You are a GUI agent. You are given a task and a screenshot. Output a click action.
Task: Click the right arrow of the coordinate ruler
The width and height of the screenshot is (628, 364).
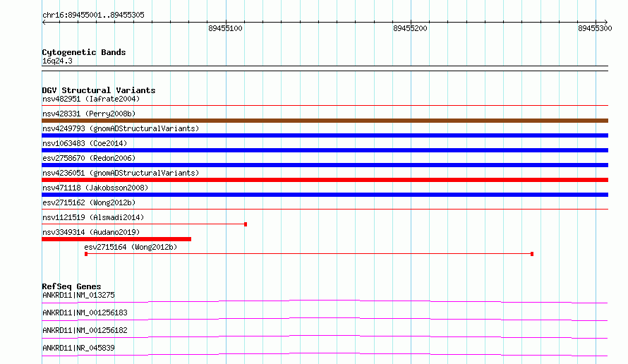point(606,23)
